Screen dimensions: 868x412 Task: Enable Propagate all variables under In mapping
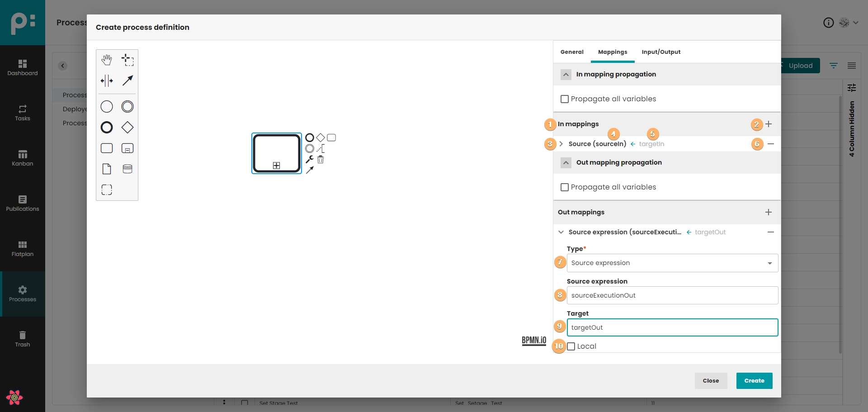pyautogui.click(x=565, y=99)
